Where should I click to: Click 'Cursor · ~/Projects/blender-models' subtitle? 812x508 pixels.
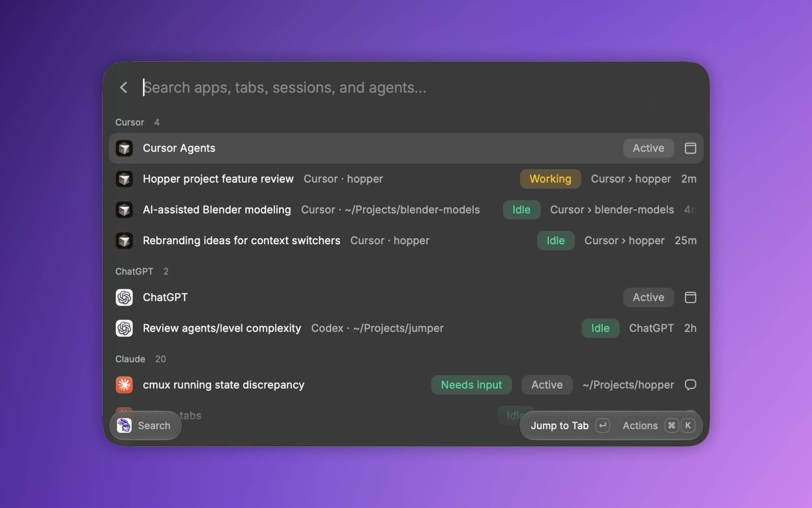[390, 210]
